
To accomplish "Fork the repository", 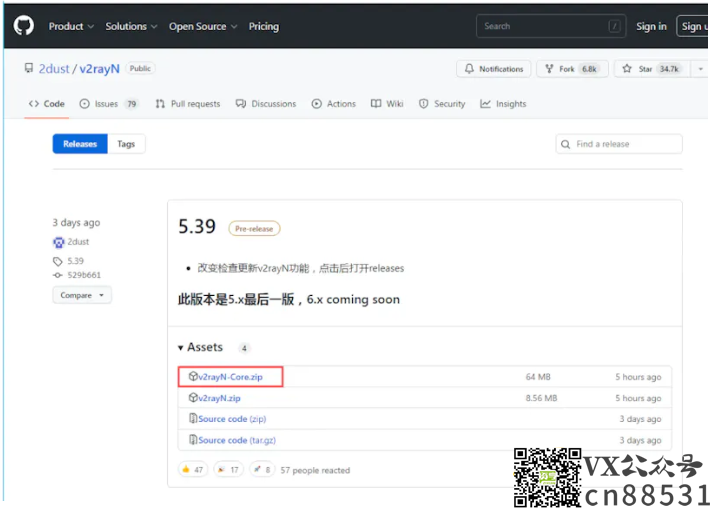I will pyautogui.click(x=572, y=69).
